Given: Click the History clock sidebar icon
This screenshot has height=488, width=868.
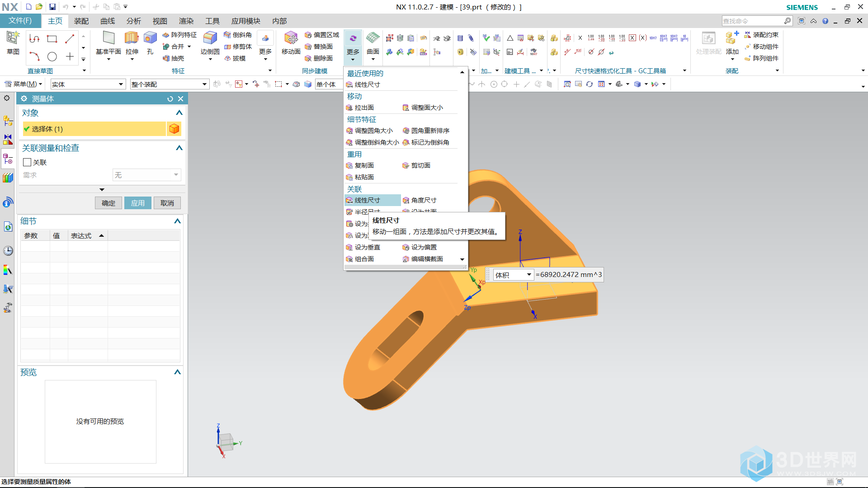Looking at the screenshot, I should [8, 251].
